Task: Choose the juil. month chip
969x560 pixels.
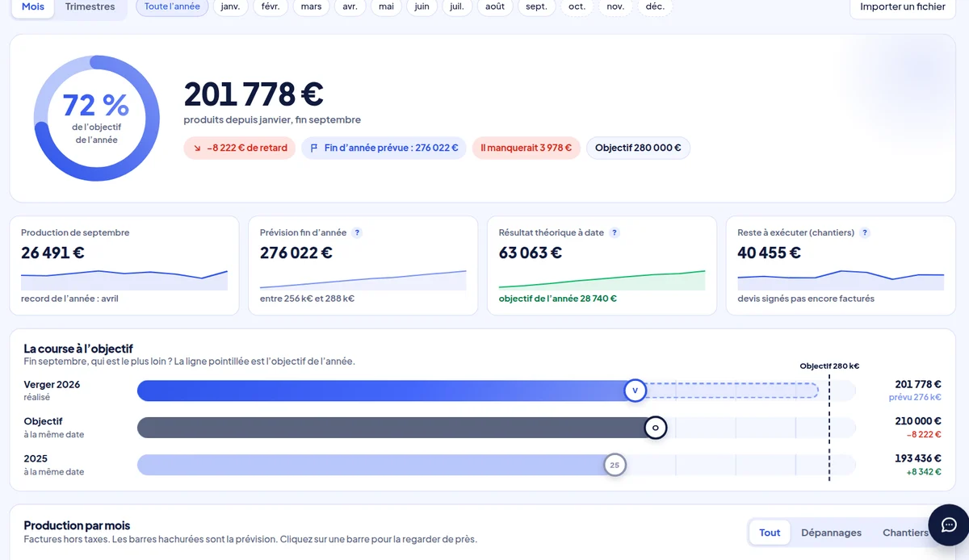Action: (x=457, y=6)
